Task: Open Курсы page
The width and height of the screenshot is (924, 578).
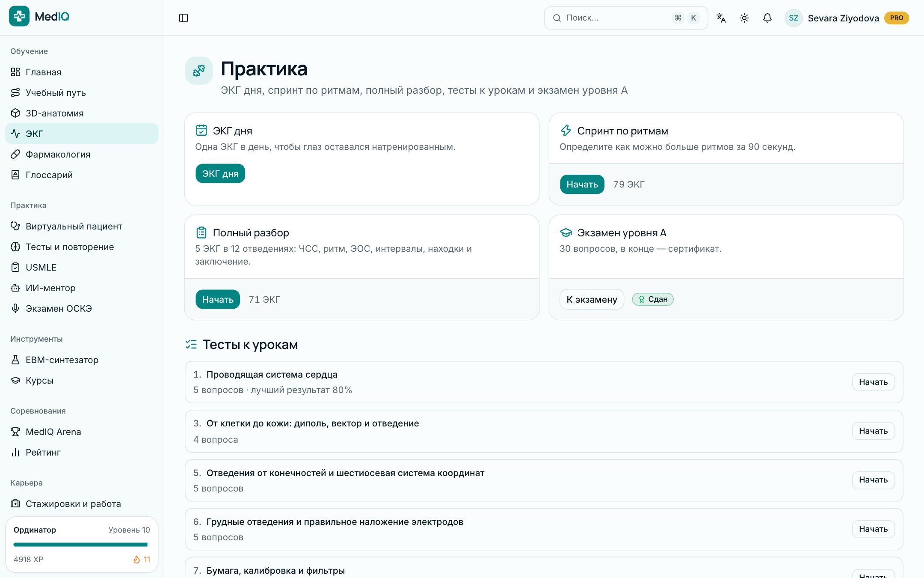Action: click(82, 380)
